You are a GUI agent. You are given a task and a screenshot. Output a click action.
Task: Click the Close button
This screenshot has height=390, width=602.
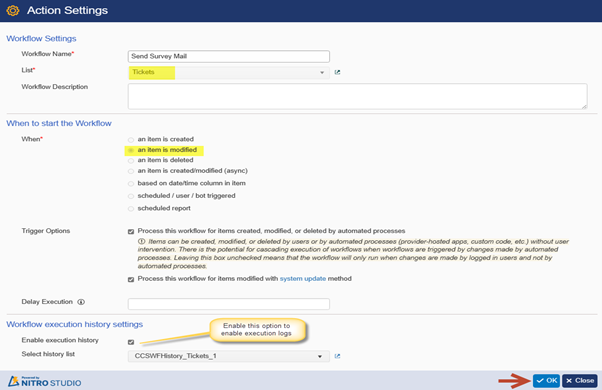coord(580,380)
